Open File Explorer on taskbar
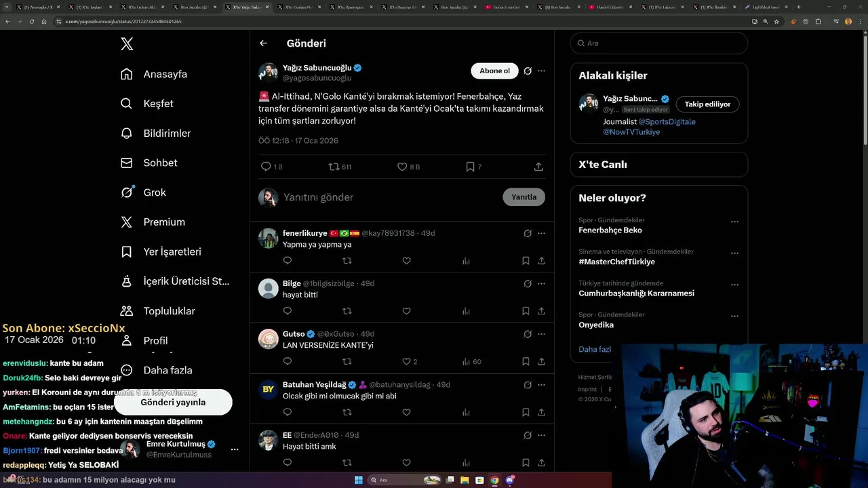 (x=465, y=480)
